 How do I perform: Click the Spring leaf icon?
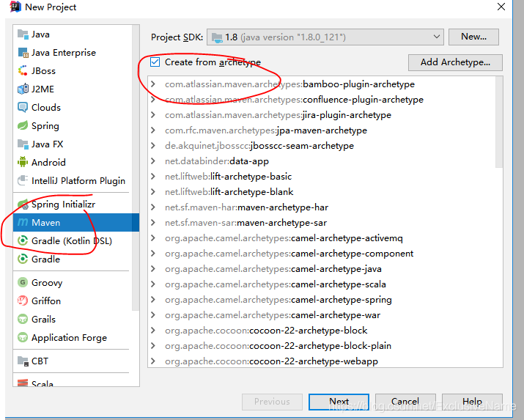coord(23,125)
